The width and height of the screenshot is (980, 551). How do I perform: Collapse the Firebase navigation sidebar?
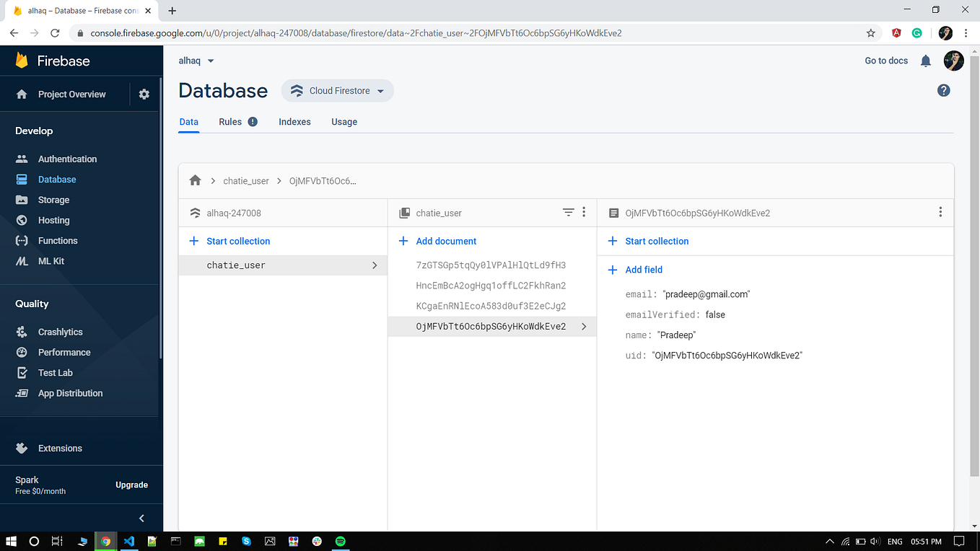click(x=142, y=518)
